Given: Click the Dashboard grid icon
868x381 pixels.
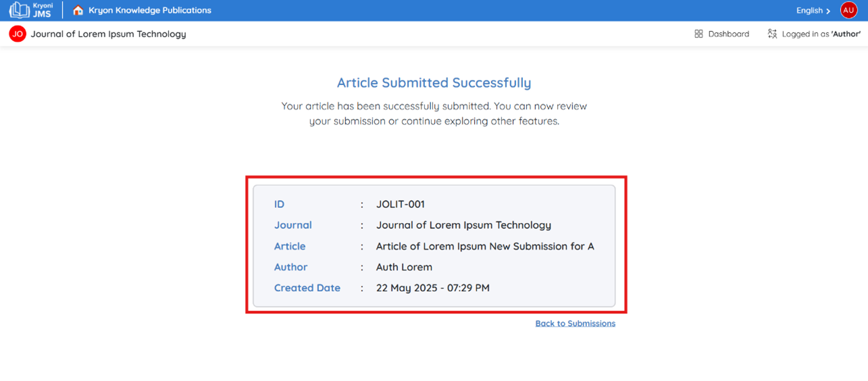Looking at the screenshot, I should pyautogui.click(x=698, y=34).
